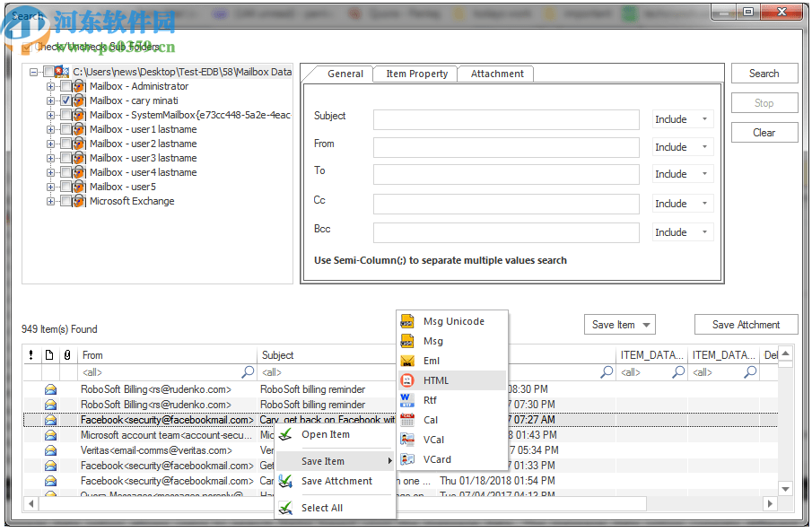
Task: Expand the Mailbox - Administrator tree node
Action: [51, 86]
